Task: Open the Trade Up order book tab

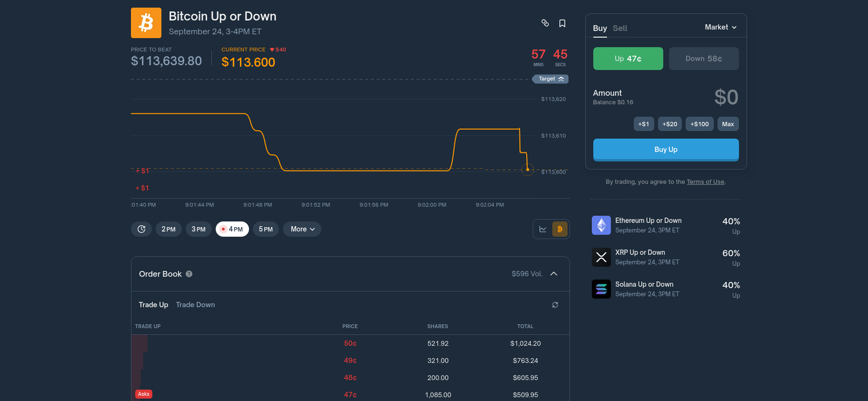Action: (x=153, y=305)
